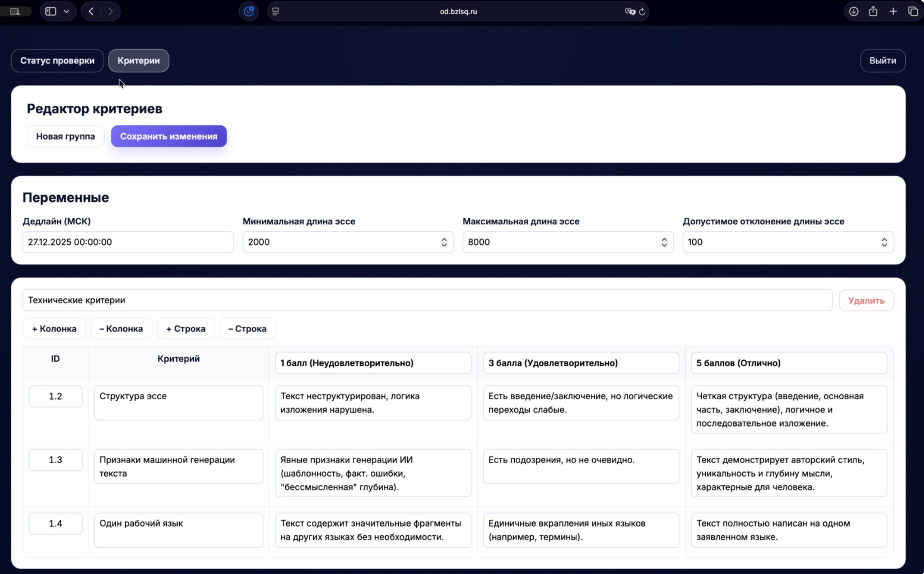The image size is (924, 574).
Task: Switch to the Статус проверки tab
Action: tap(57, 60)
